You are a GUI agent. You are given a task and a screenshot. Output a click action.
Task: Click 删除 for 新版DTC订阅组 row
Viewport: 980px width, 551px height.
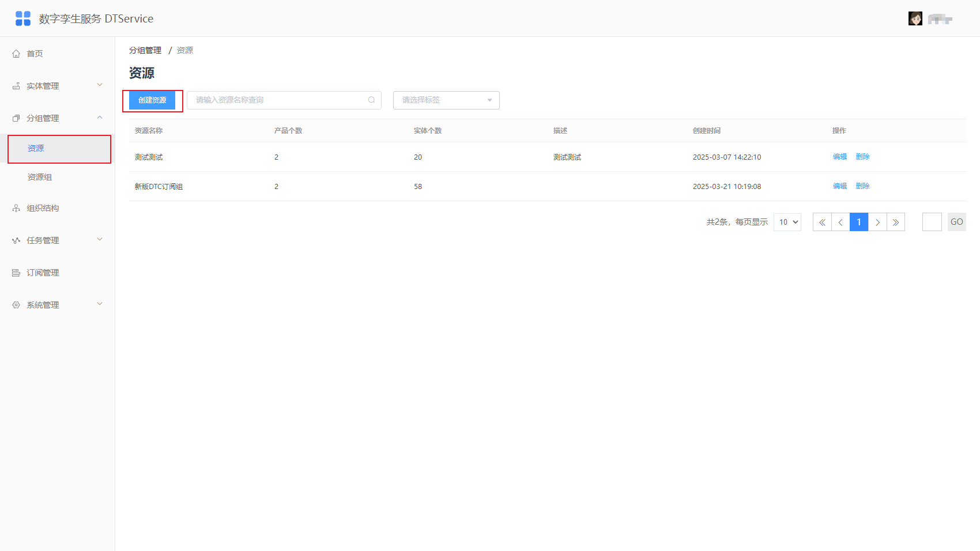[x=863, y=186]
